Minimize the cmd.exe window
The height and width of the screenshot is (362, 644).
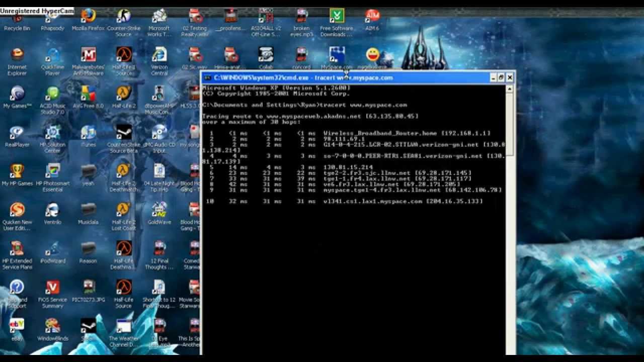pos(493,77)
